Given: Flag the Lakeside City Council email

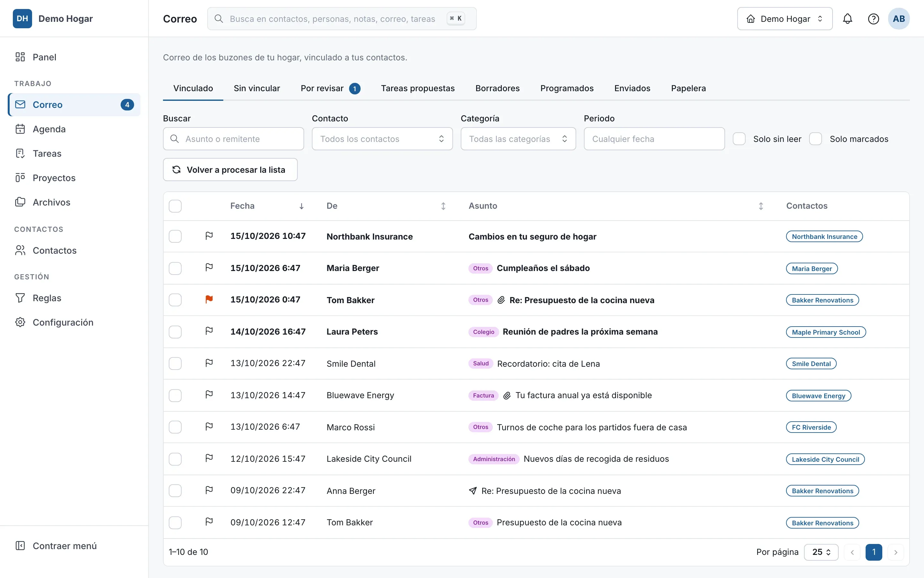Looking at the screenshot, I should (209, 458).
